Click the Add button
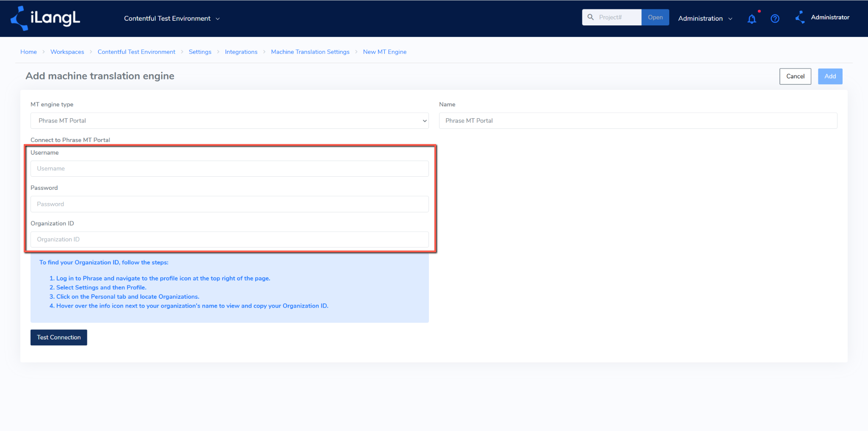This screenshot has height=431, width=868. (x=830, y=76)
